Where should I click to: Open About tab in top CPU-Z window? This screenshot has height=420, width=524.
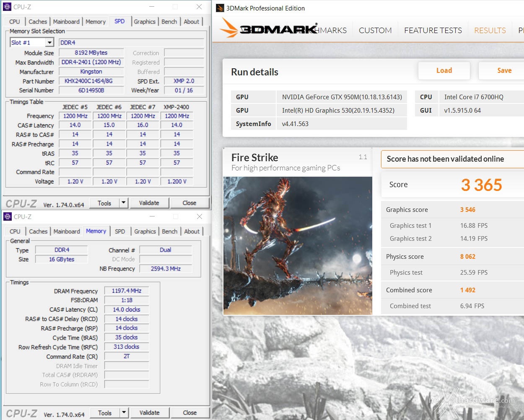(192, 22)
